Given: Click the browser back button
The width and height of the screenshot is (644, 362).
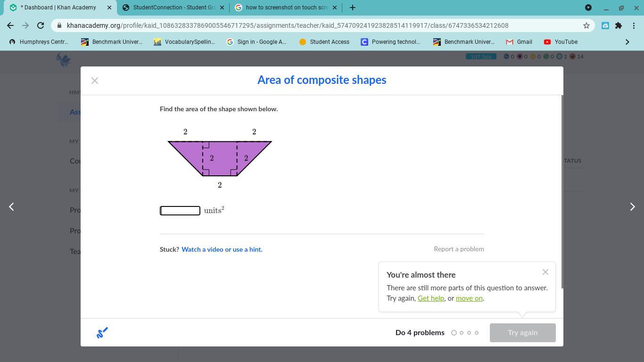Looking at the screenshot, I should pos(10,25).
